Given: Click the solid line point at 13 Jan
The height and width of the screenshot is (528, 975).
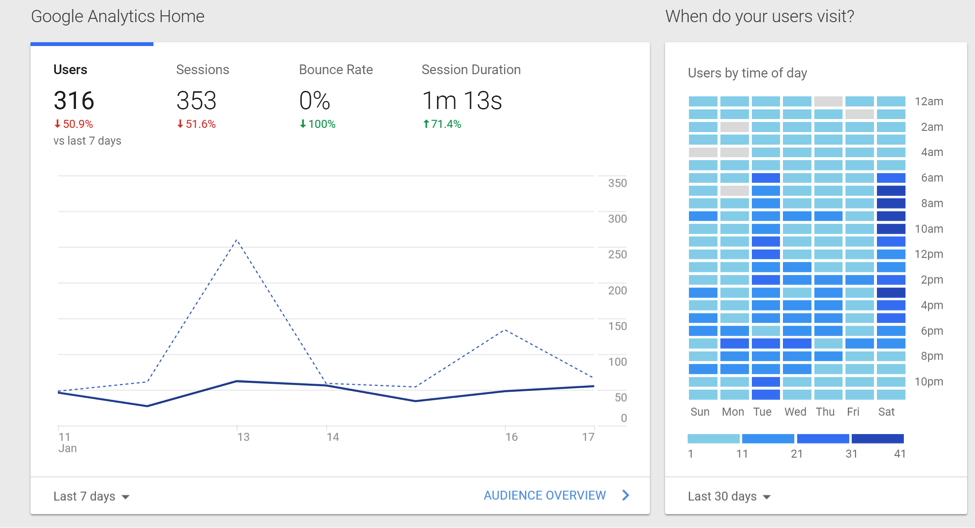Looking at the screenshot, I should click(237, 381).
